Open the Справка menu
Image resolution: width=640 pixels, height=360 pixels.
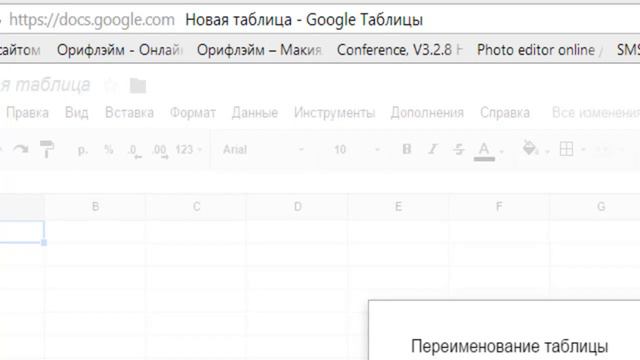click(505, 113)
